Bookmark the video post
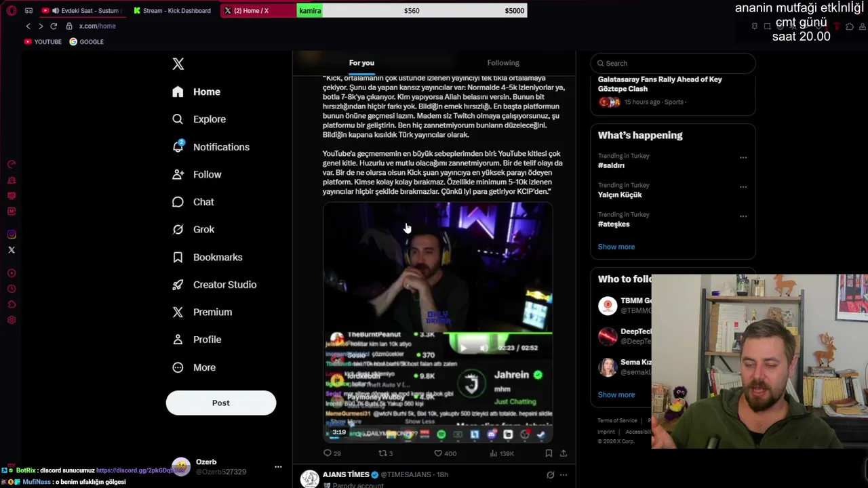Image resolution: width=868 pixels, height=488 pixels. click(x=548, y=453)
